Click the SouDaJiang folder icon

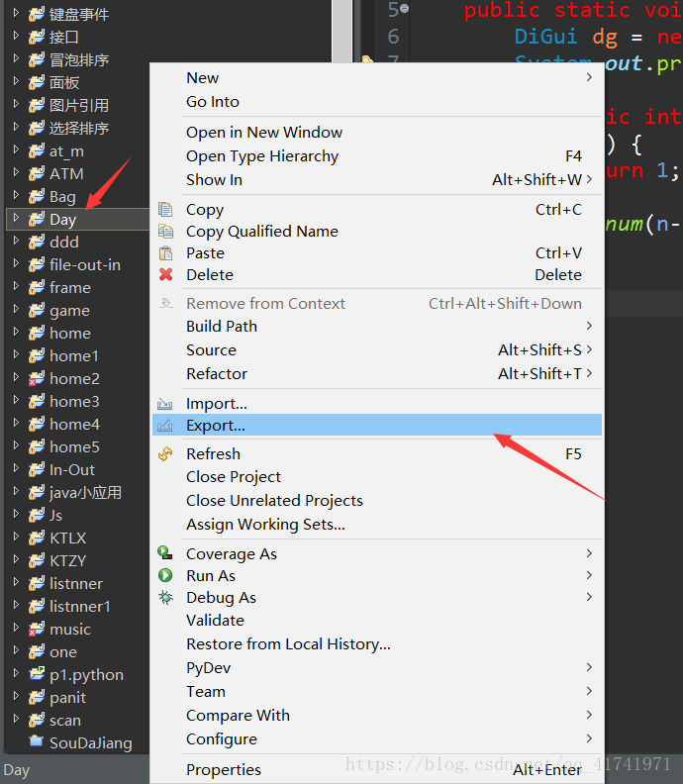(x=37, y=740)
